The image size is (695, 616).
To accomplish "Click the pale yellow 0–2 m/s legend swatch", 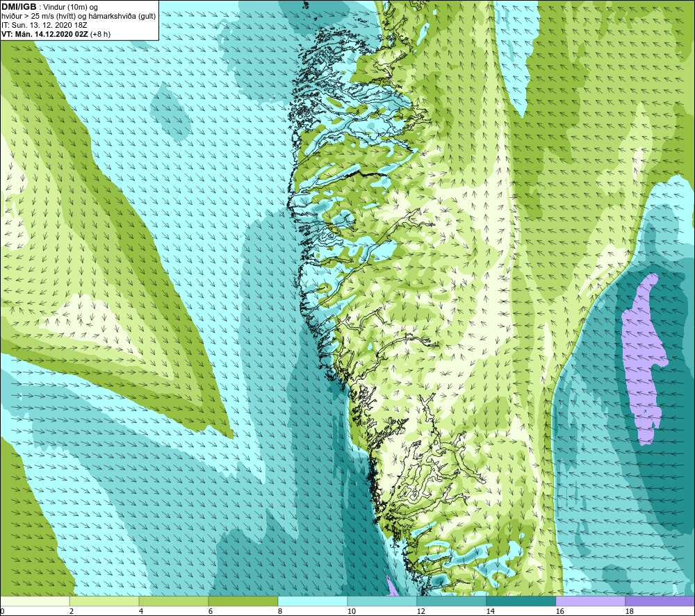I will (x=35, y=601).
